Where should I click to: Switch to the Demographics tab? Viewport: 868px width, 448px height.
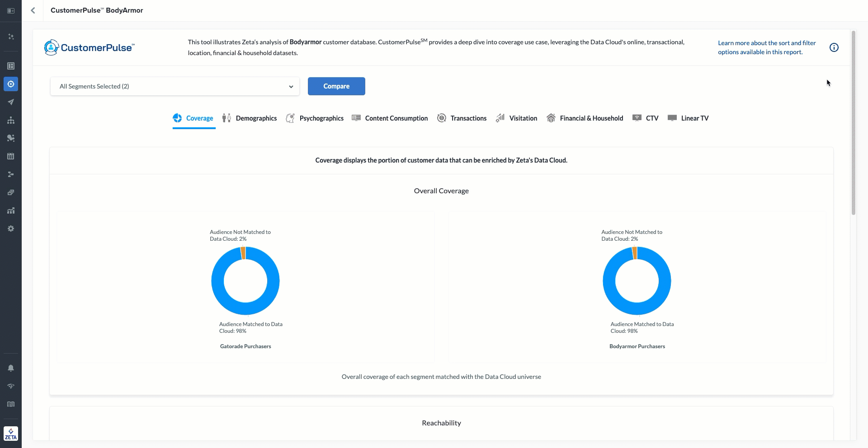click(250, 118)
